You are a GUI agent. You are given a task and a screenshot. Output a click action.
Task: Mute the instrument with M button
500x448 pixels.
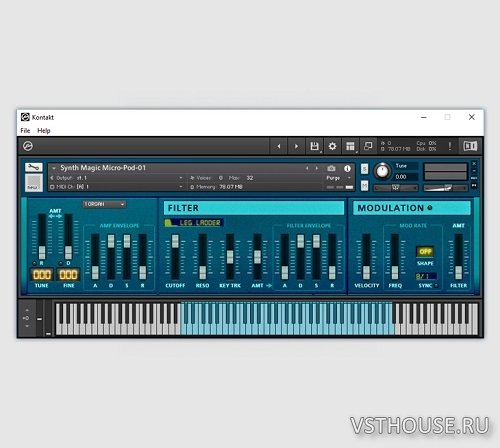coord(365,185)
